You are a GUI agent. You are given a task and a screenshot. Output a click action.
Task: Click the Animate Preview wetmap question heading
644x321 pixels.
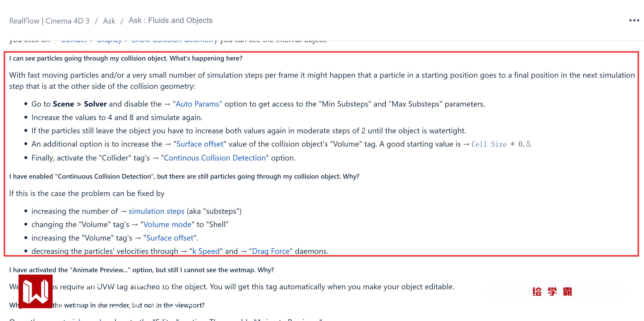141,270
